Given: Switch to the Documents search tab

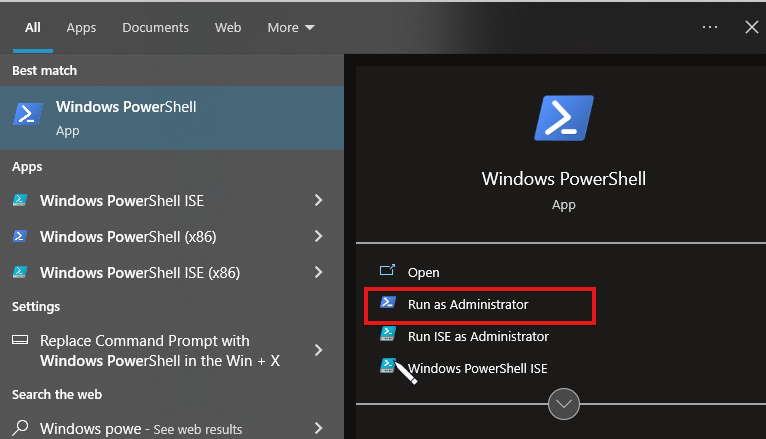Looking at the screenshot, I should coord(155,28).
